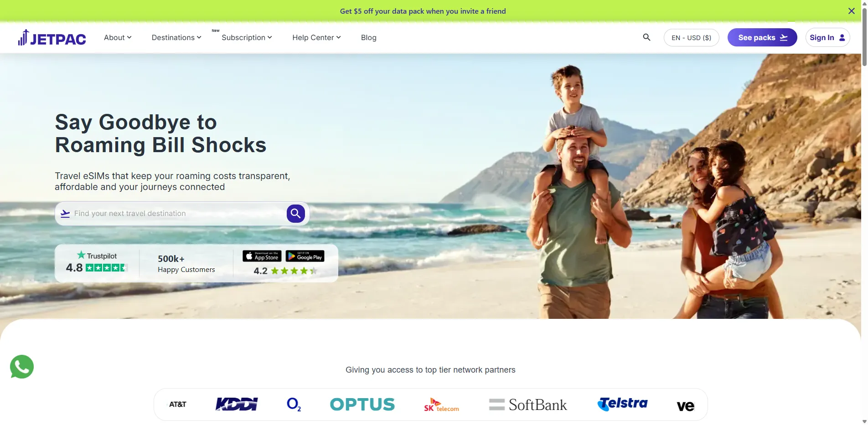The width and height of the screenshot is (868, 425).
Task: Click the Sign In button
Action: tap(827, 37)
